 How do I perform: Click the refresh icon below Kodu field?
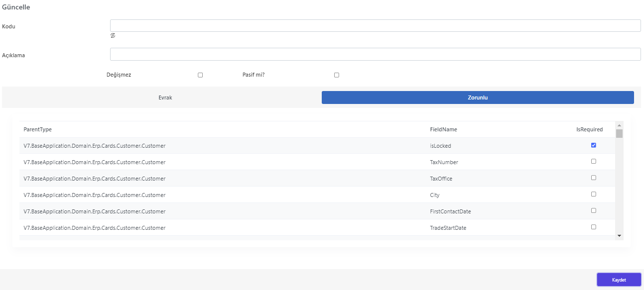(113, 36)
